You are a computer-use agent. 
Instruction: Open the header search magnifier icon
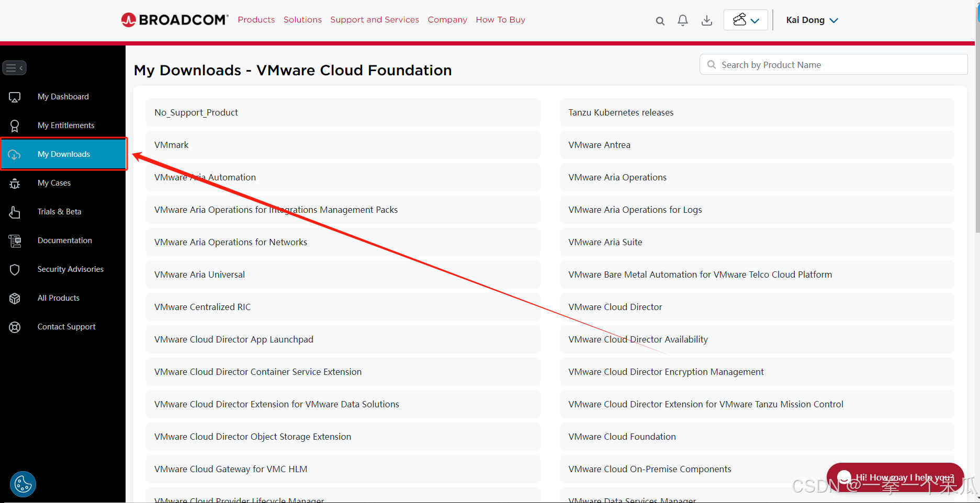660,20
